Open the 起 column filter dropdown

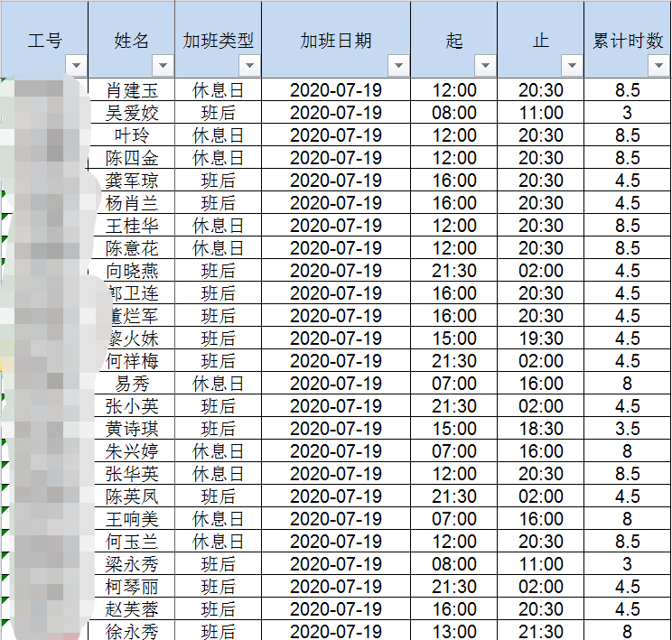[485, 66]
